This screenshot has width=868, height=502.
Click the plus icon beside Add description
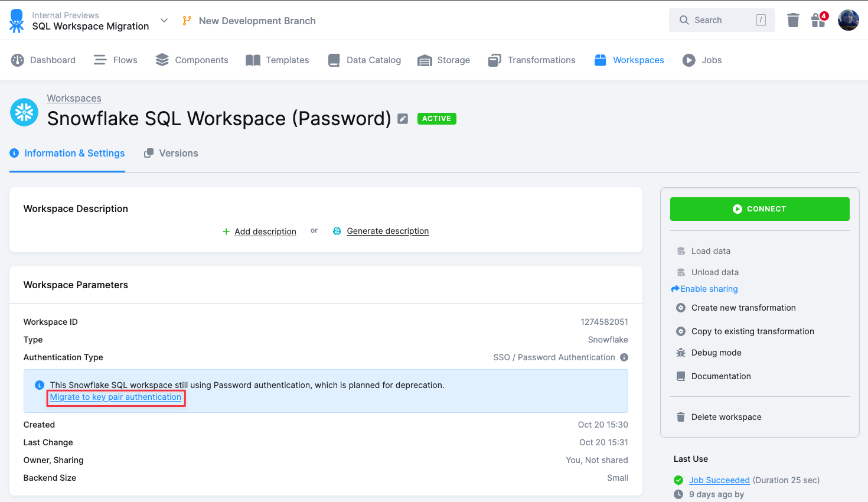click(x=226, y=232)
